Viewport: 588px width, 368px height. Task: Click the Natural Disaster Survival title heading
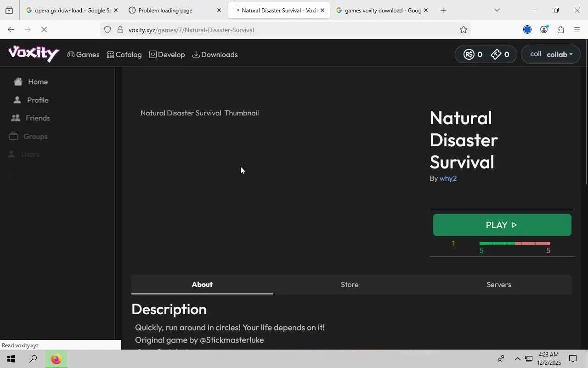(464, 140)
